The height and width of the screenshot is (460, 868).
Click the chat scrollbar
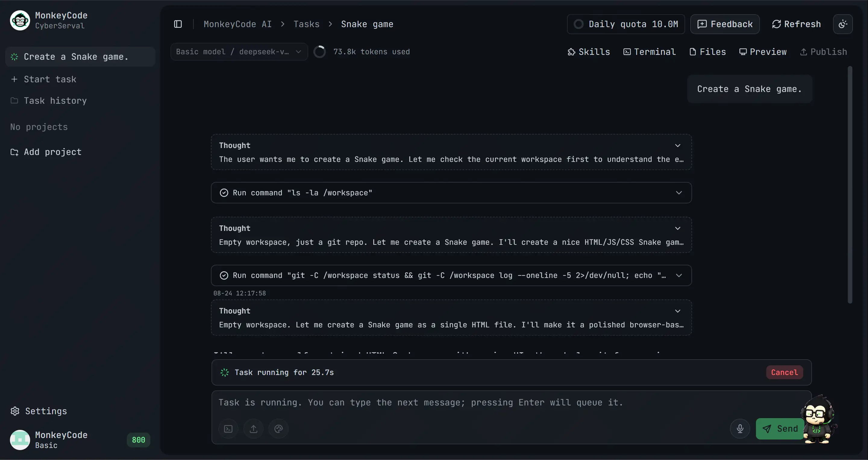tap(850, 185)
